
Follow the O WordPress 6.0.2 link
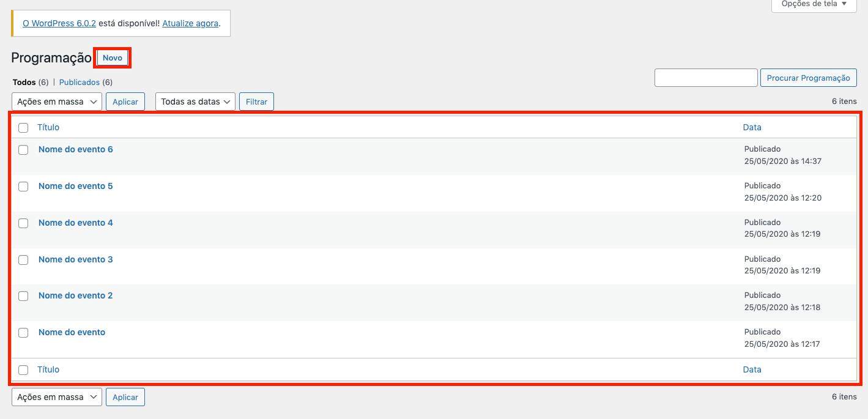[x=59, y=23]
